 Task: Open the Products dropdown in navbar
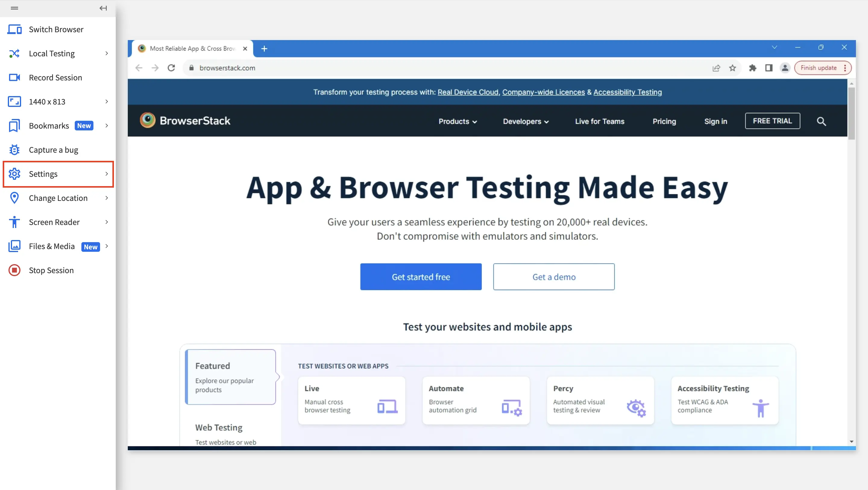point(457,121)
